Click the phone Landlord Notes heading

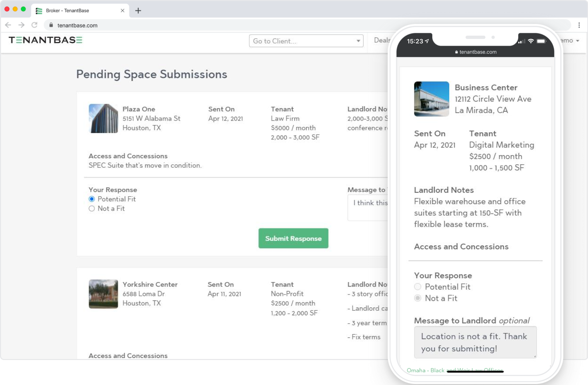tap(444, 190)
